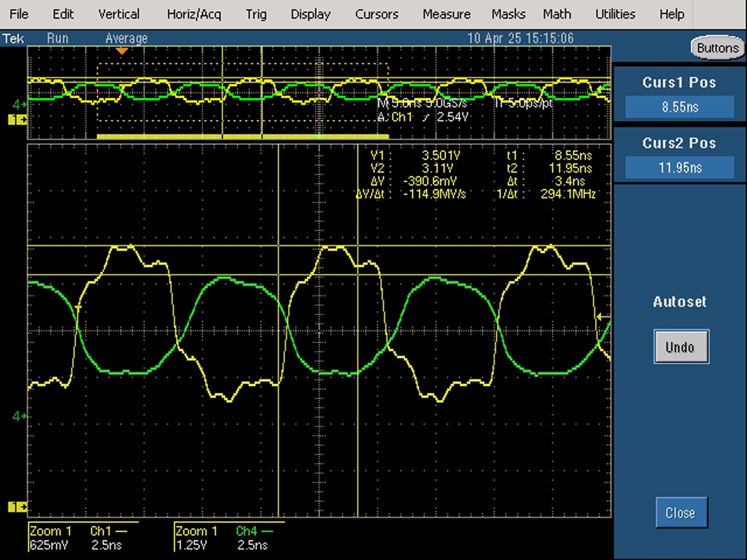Open the Edit menu
Screen dimensions: 747x560
click(63, 14)
